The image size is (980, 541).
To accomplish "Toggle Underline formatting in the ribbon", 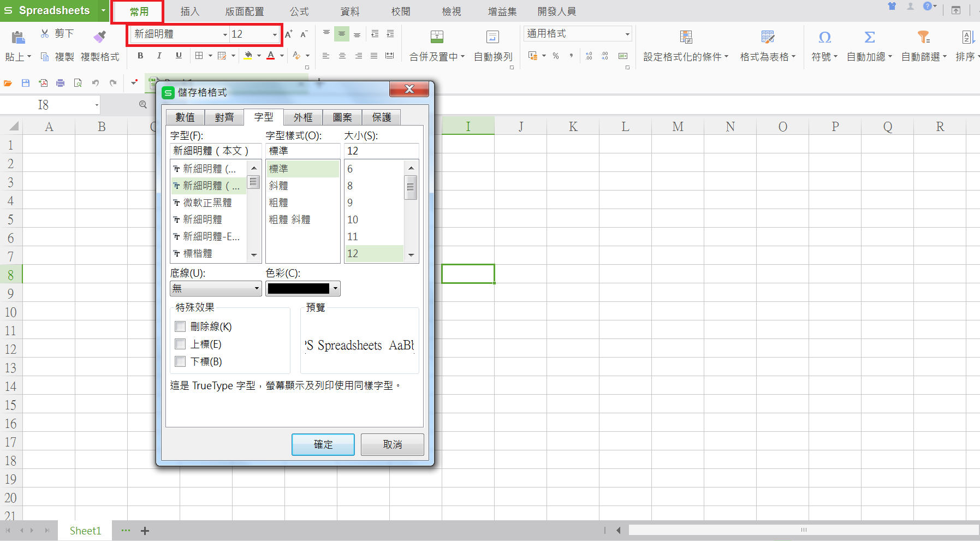I will 179,56.
